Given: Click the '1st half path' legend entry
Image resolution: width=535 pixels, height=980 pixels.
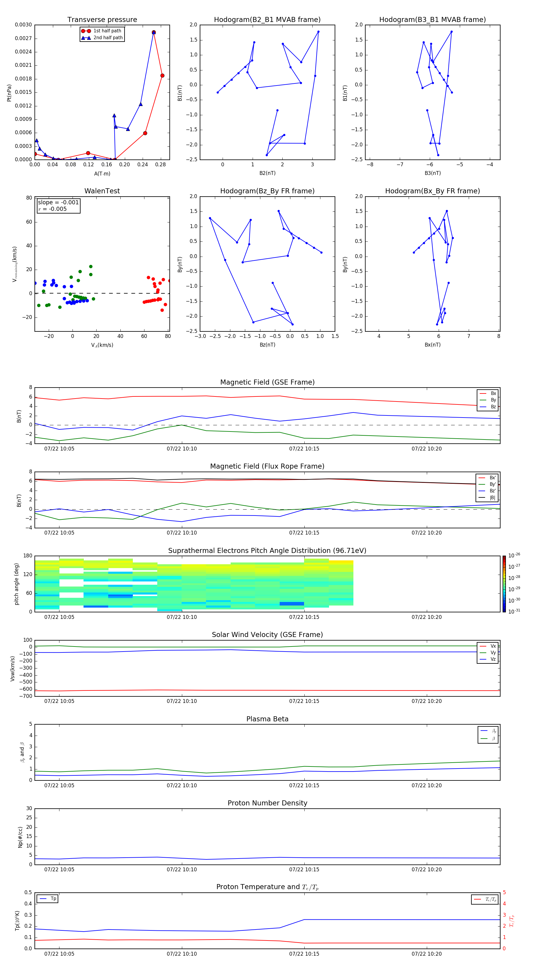Looking at the screenshot, I should click(102, 31).
